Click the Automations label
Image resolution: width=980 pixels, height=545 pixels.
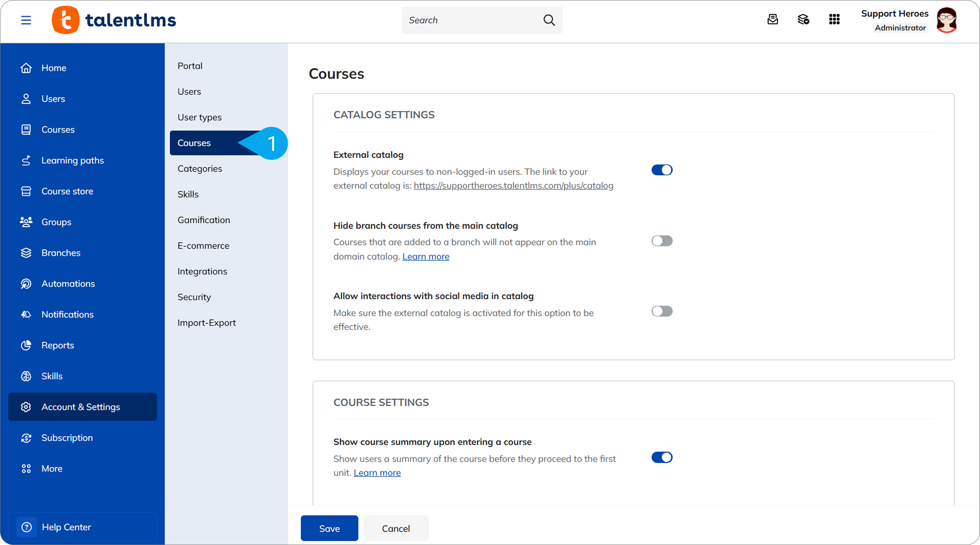click(68, 284)
